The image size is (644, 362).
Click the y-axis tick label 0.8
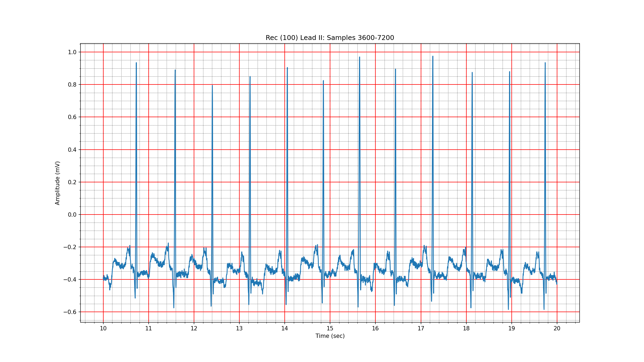click(72, 85)
